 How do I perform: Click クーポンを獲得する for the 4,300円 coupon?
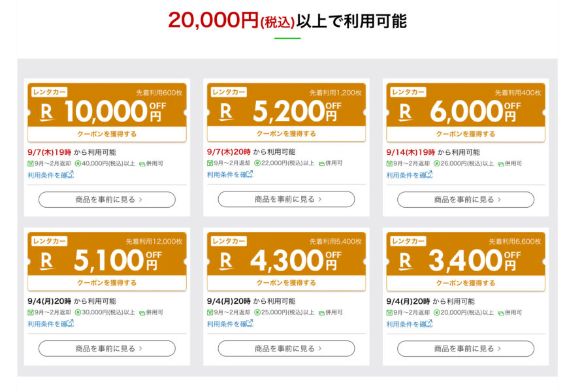(286, 283)
